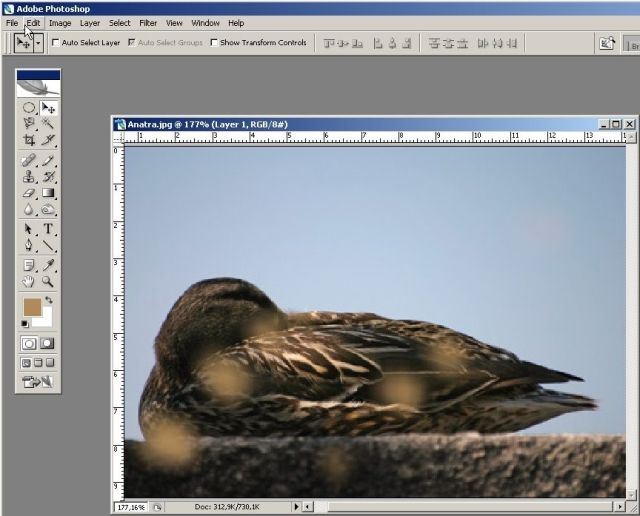Viewport: 640px width, 516px height.
Task: Select the Eraser tool
Action: 29,193
